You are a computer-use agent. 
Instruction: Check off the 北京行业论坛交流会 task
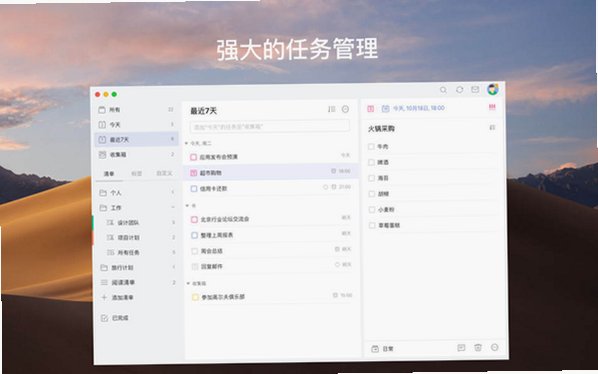pos(194,220)
